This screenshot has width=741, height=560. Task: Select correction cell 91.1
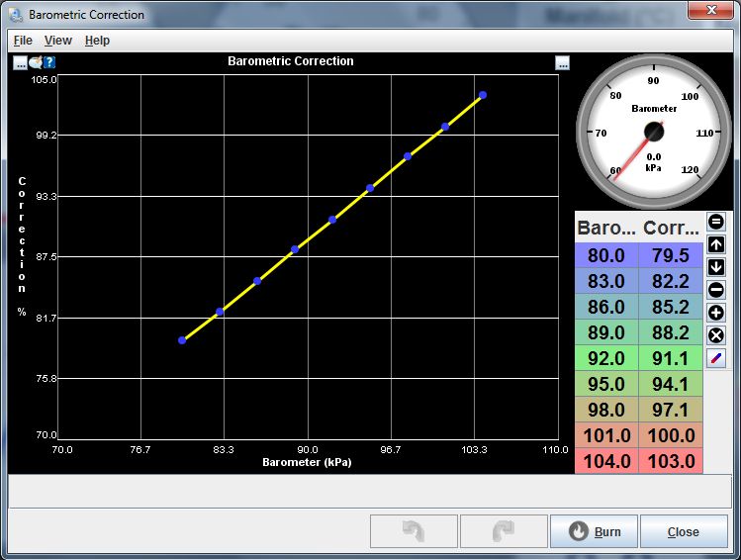pyautogui.click(x=671, y=358)
